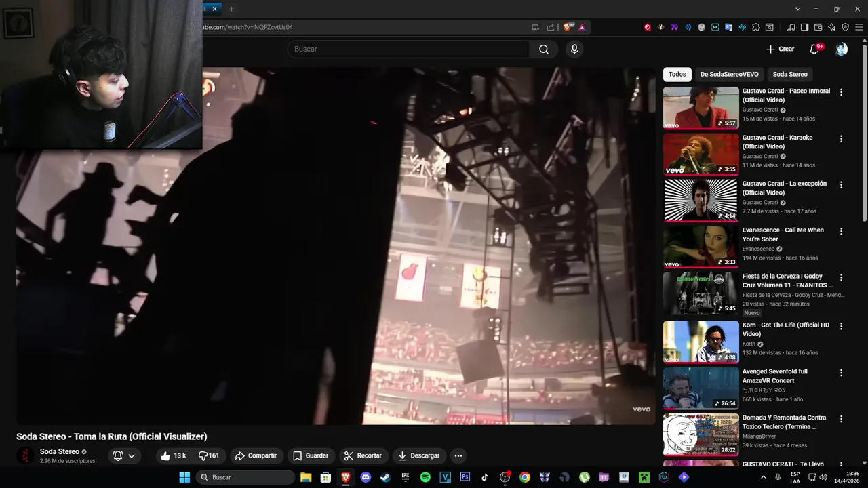Open Avenged Sevenfold AmazeVR Concert thumbnail
868x488 pixels.
point(701,388)
